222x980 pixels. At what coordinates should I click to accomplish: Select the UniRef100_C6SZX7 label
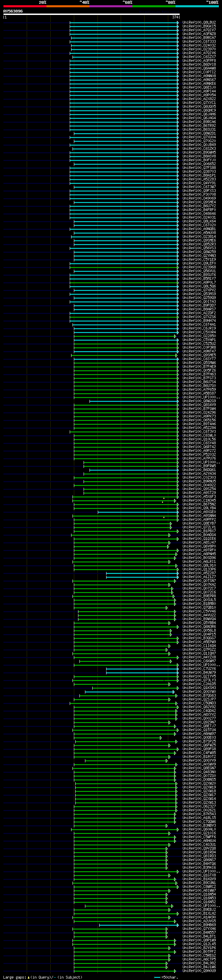(199, 57)
